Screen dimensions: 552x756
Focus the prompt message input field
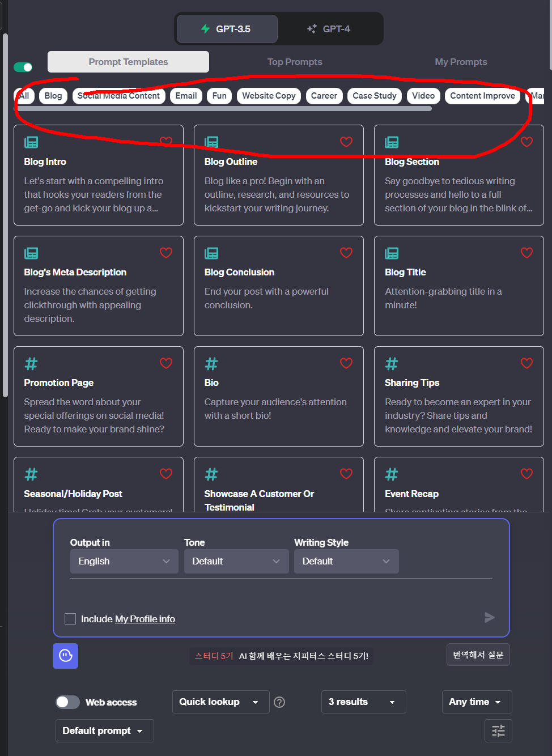281,595
